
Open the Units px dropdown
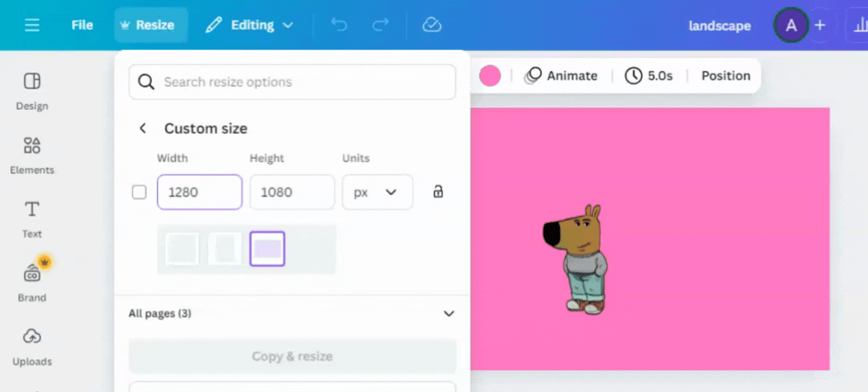pos(377,192)
